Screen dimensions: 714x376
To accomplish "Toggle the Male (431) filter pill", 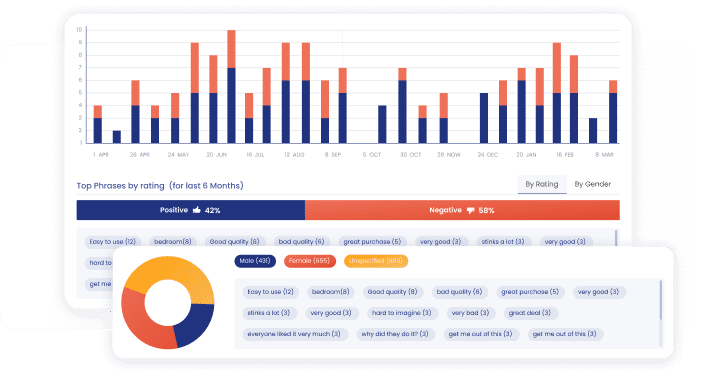I will coord(255,261).
